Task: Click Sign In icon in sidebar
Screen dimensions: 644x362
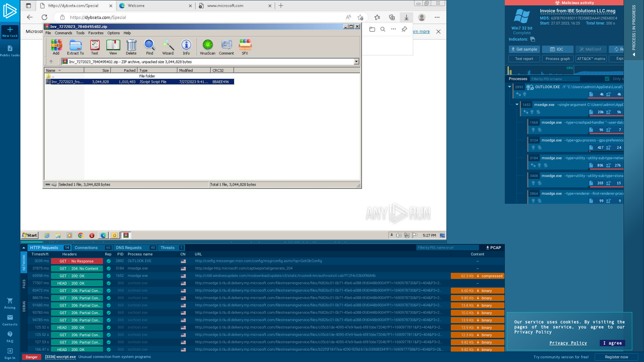Action: (10, 354)
